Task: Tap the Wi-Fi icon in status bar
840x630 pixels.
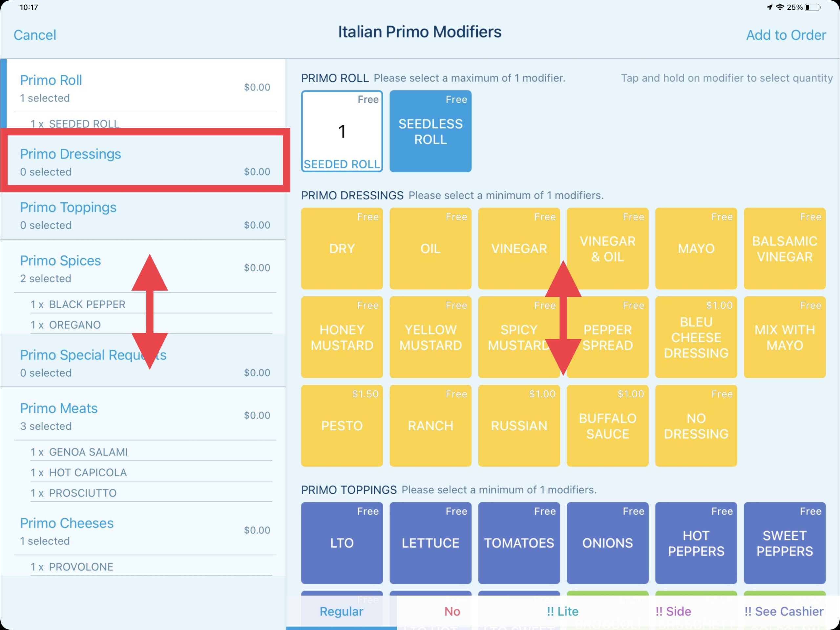Action: click(780, 7)
